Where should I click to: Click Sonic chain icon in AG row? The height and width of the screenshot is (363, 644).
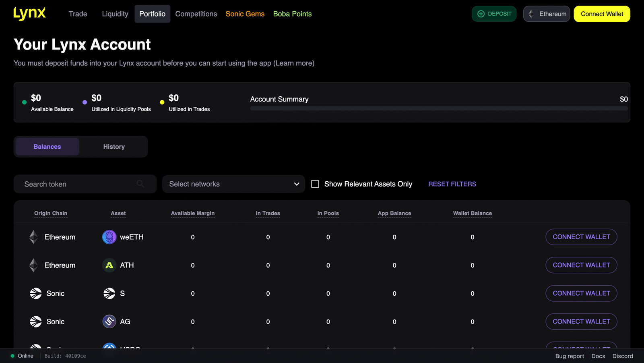click(x=36, y=322)
